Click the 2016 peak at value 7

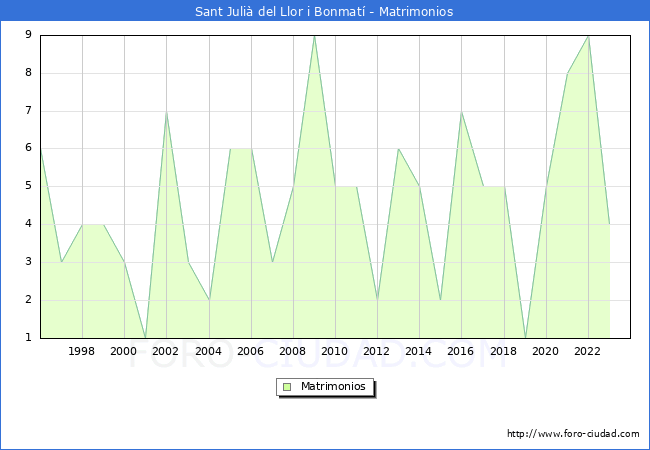[x=461, y=111]
